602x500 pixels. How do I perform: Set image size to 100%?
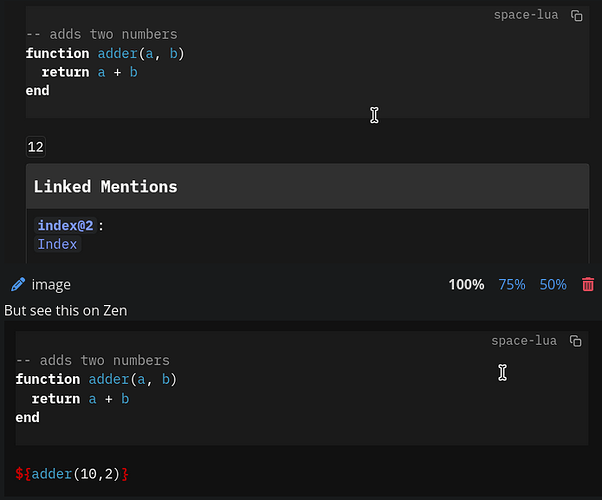pyautogui.click(x=466, y=285)
